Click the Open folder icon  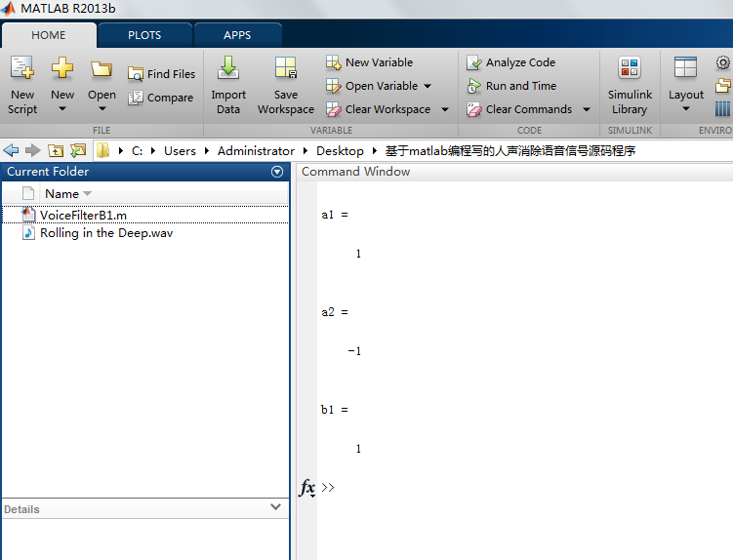[102, 69]
